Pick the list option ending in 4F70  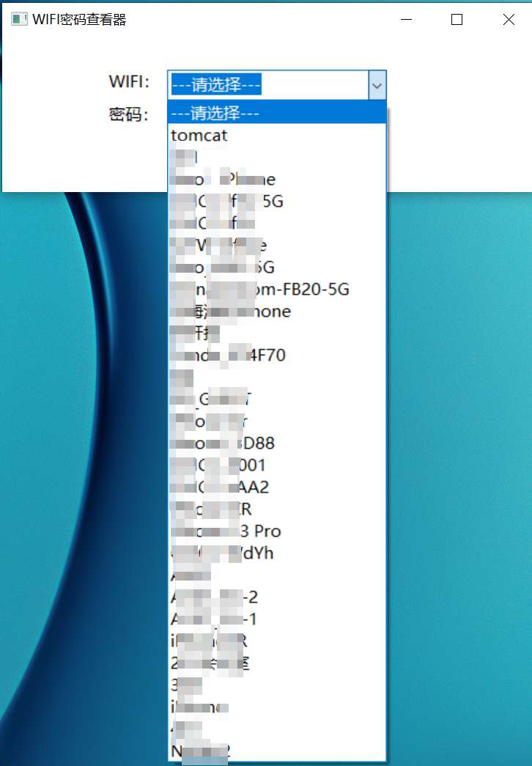click(x=277, y=356)
